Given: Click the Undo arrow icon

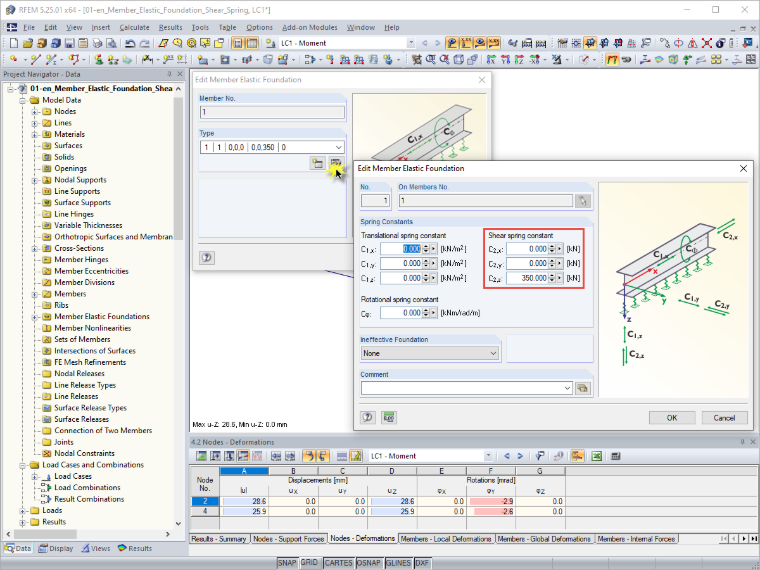Looking at the screenshot, I should [x=130, y=43].
